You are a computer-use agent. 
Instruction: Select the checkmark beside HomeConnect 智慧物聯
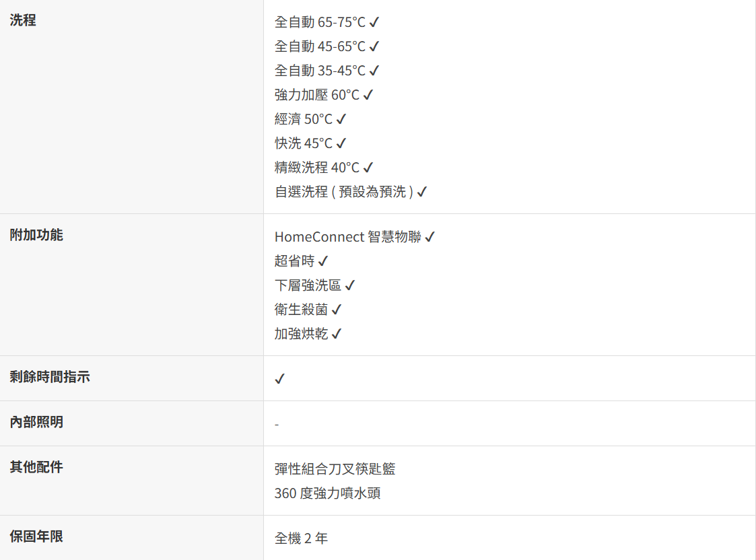(x=430, y=237)
